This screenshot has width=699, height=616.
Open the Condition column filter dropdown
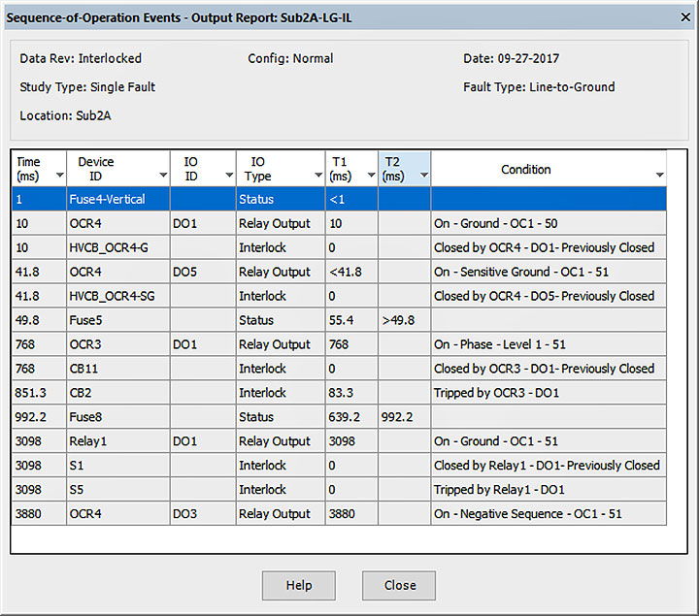(659, 177)
